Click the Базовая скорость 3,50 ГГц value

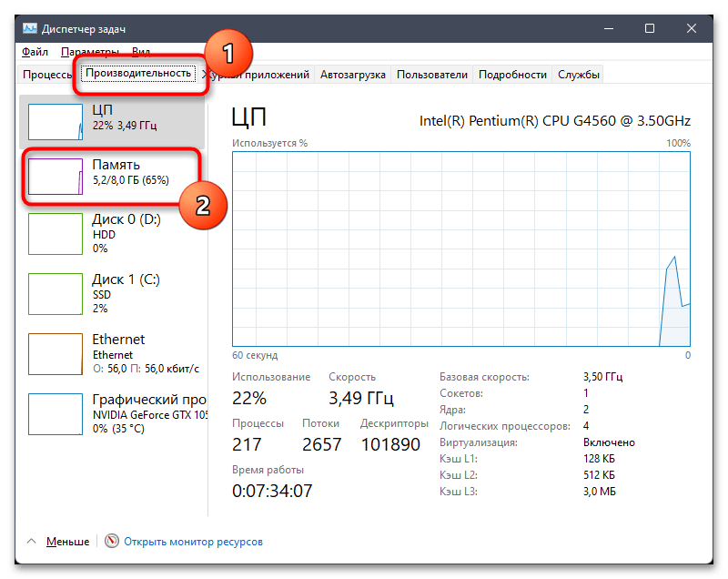point(602,377)
